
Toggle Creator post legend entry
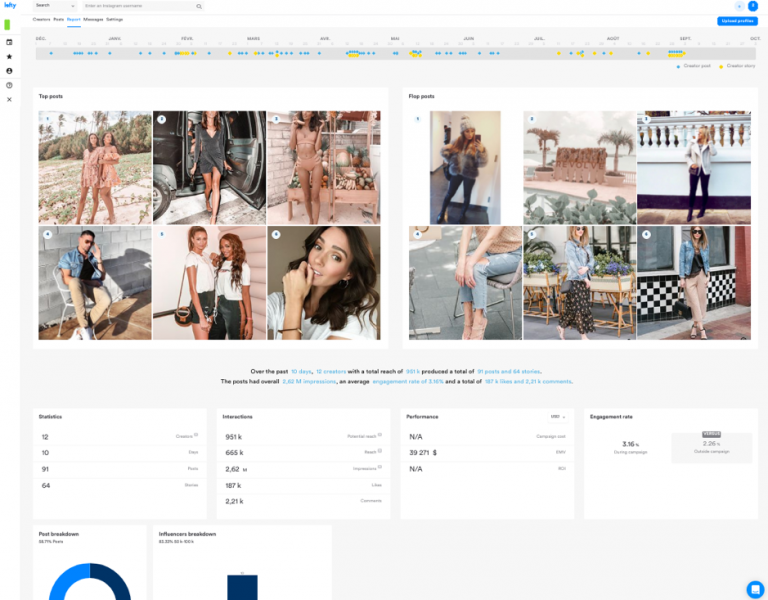point(694,66)
